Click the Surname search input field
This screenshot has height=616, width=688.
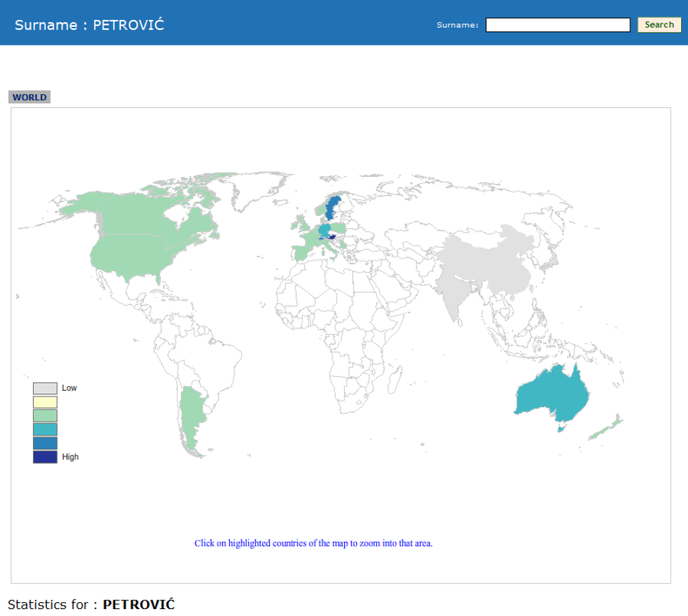[557, 25]
